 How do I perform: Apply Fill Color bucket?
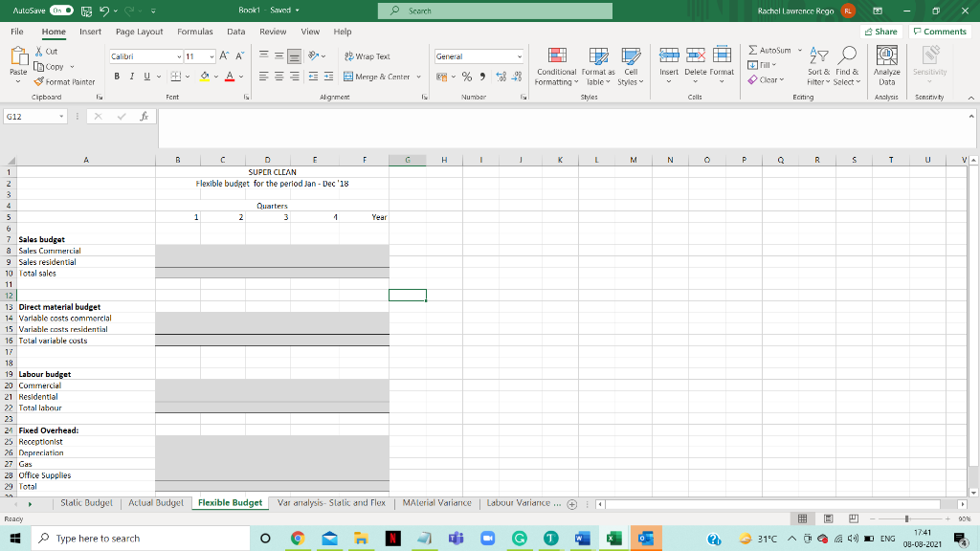[205, 77]
